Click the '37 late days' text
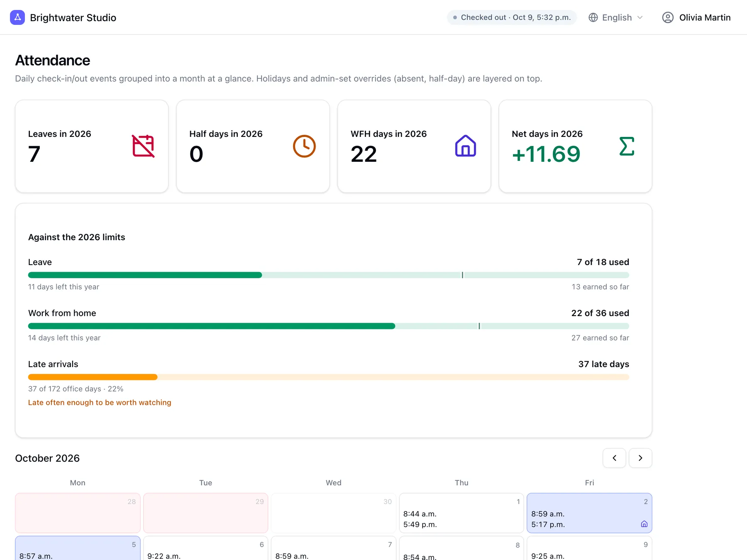Screen dimensions: 747x560 604,364
